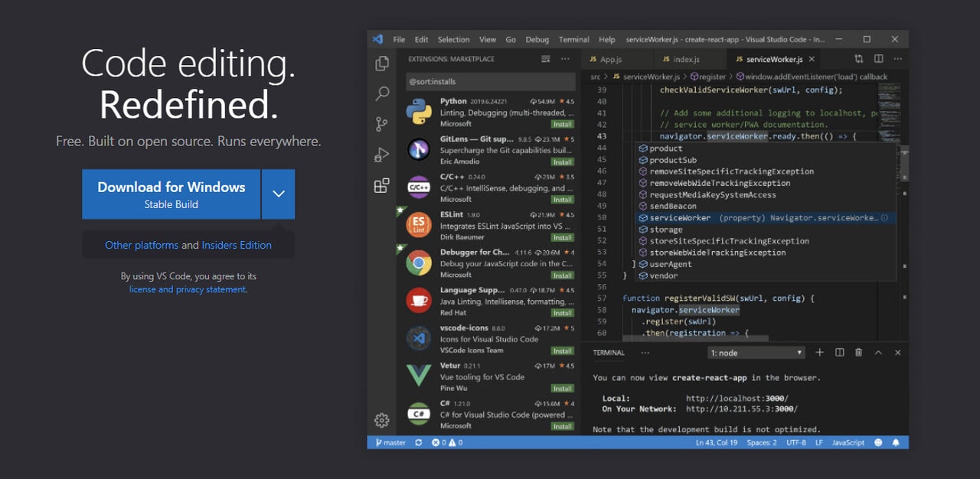Click Download for Windows button

tap(171, 194)
